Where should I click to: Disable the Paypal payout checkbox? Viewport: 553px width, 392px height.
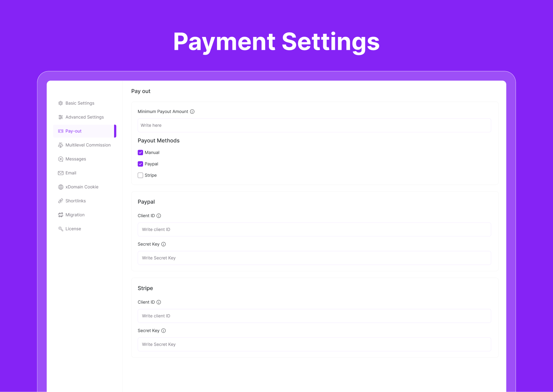pos(140,164)
